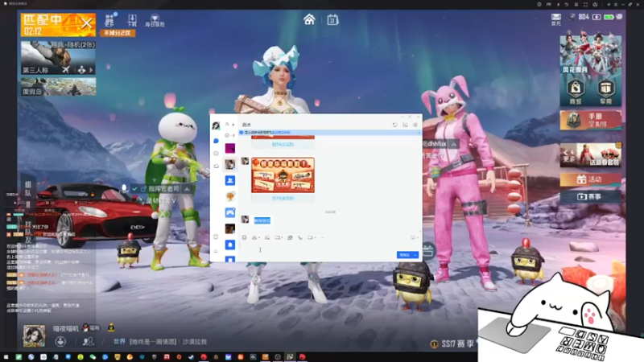Viewport: 644px width, 362px height.
Task: Expand the scissors screenshot options arrow
Action: click(258, 238)
